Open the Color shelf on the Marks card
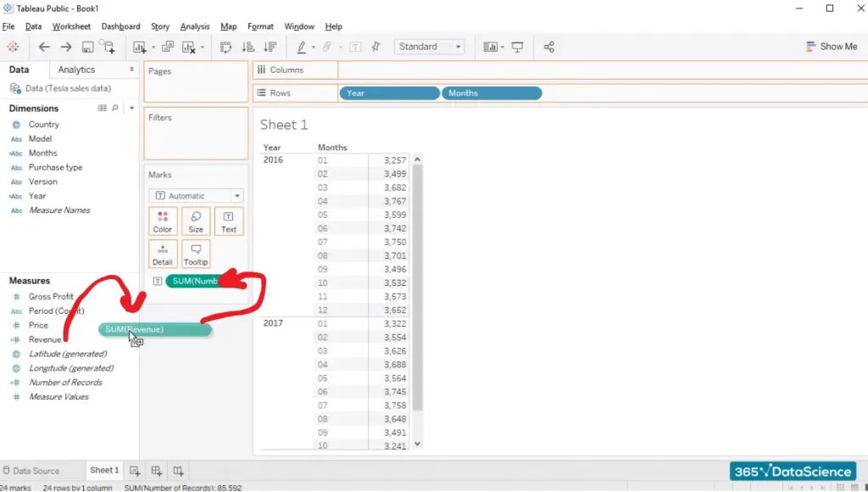The height and width of the screenshot is (492, 868). [x=163, y=221]
